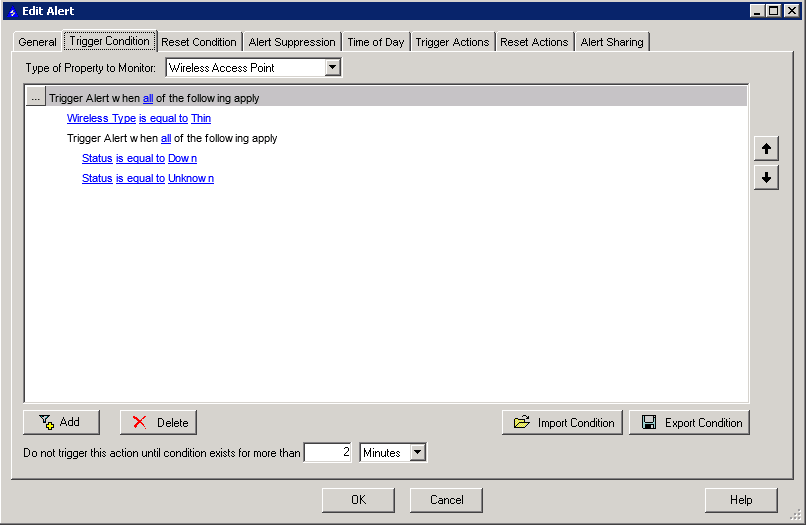This screenshot has height=525, width=806.
Task: Add a new condition
Action: click(x=61, y=423)
